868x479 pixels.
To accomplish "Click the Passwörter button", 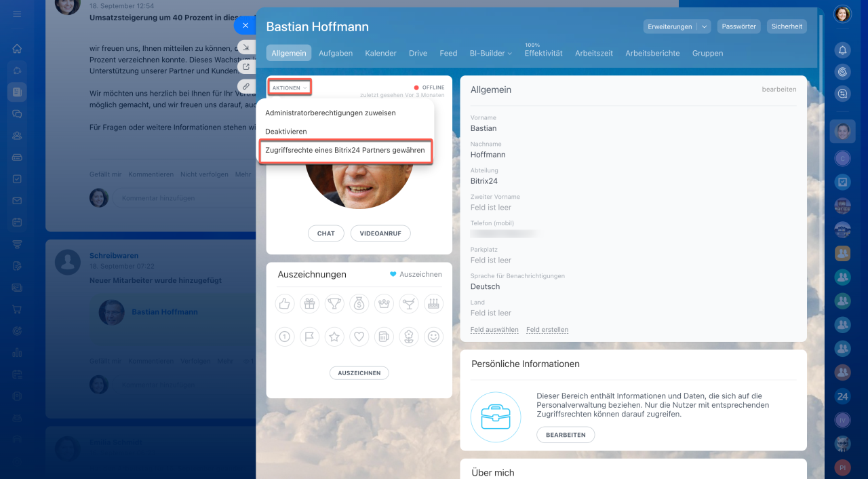I will click(x=739, y=26).
